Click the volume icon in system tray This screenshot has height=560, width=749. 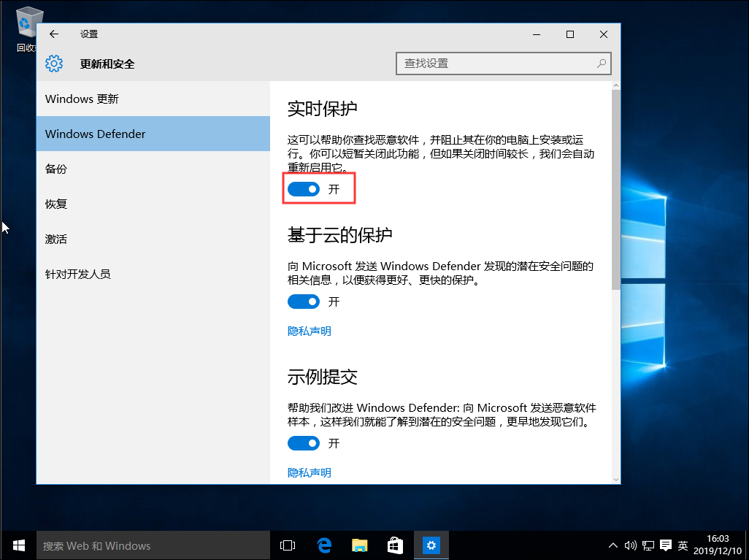[630, 545]
